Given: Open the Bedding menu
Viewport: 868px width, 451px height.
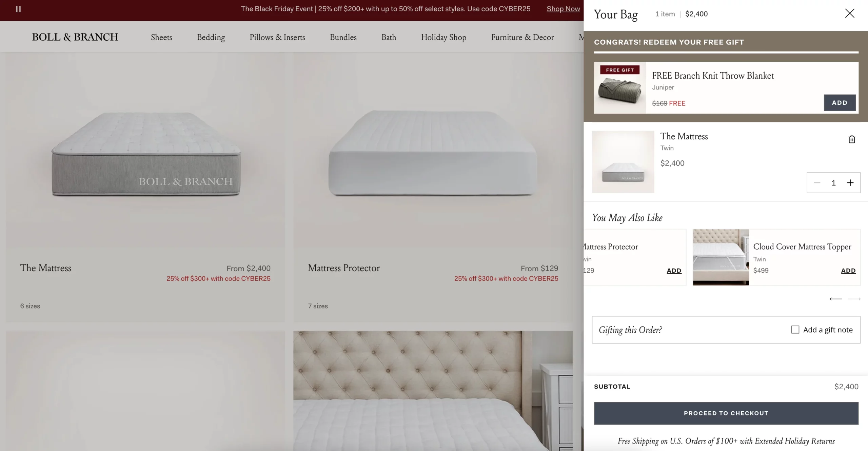Looking at the screenshot, I should (211, 37).
